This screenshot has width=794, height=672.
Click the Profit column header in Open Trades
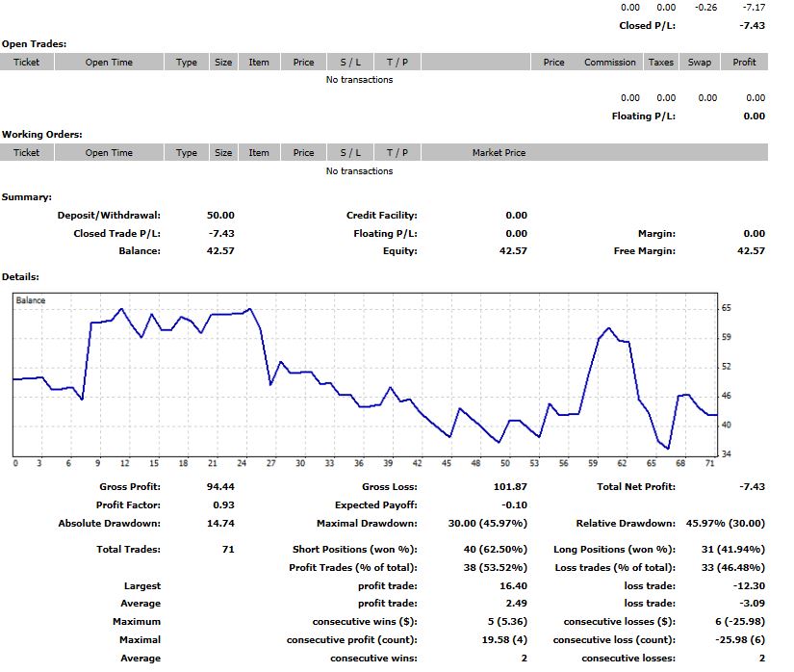[744, 62]
